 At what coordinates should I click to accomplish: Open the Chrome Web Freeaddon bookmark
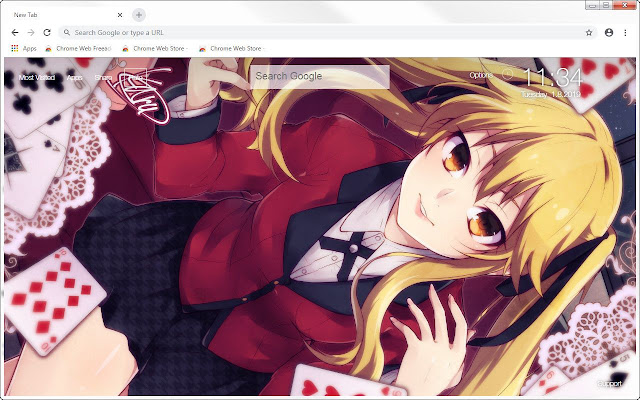pyautogui.click(x=78, y=49)
